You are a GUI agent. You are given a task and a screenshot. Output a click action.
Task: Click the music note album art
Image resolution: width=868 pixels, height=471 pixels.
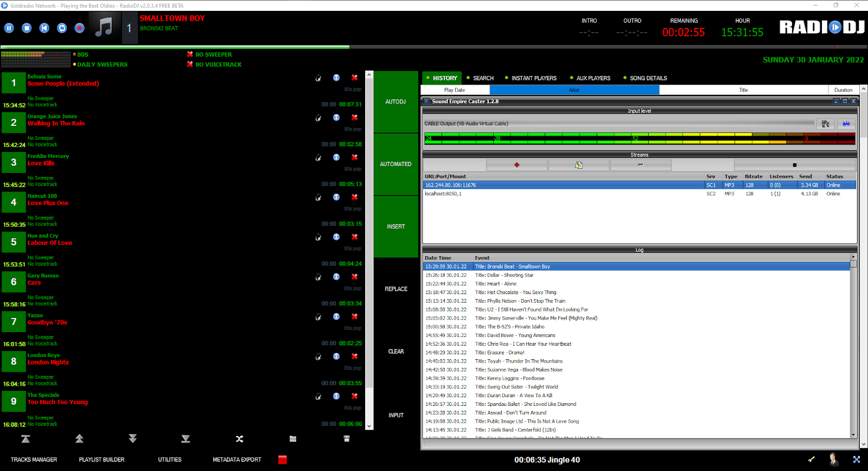(x=104, y=27)
